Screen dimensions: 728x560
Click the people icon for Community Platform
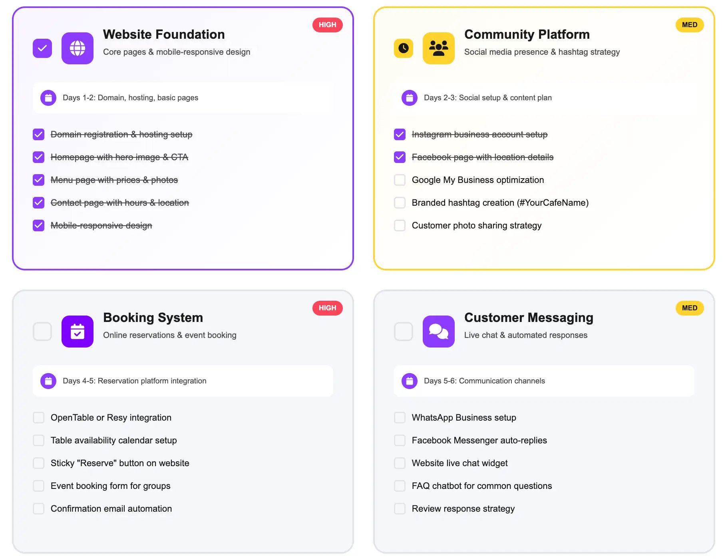tap(439, 48)
